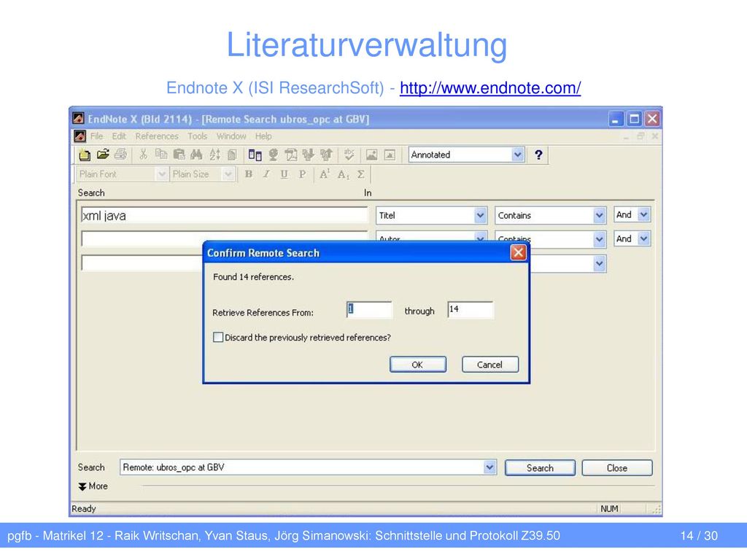Screen dimensions: 747x560
Task: Click OK in Confirm Remote Search dialog
Action: tap(418, 365)
